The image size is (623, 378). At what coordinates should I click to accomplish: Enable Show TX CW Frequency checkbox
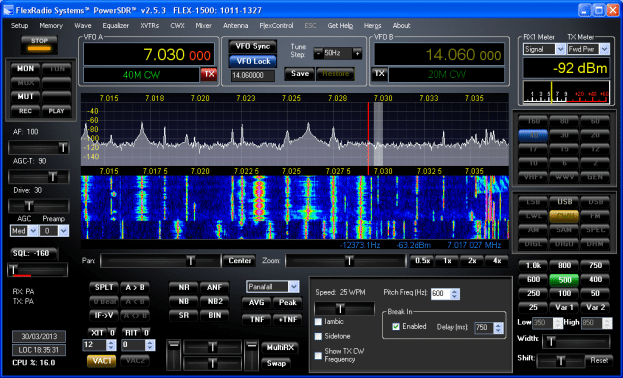pos(318,356)
